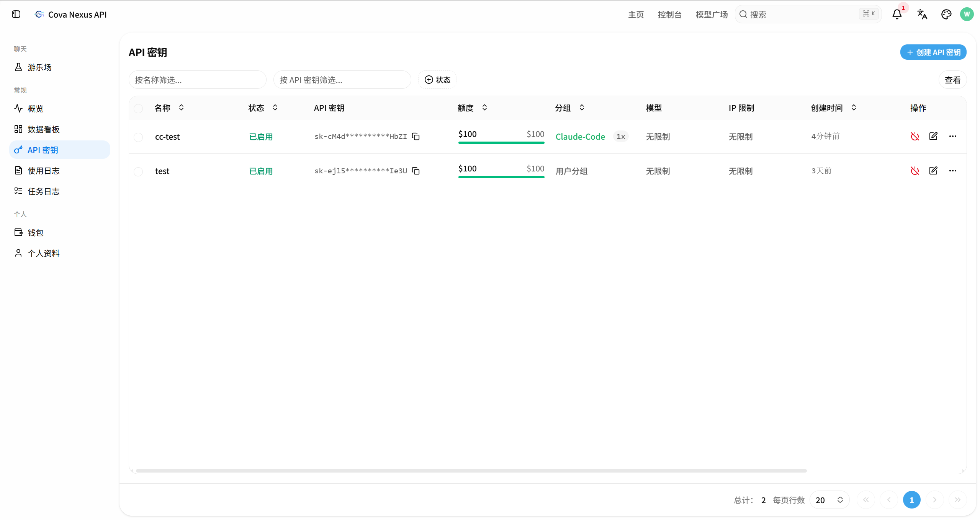This screenshot has height=520, width=980.
Task: Click the masked key sk-ej15**********Ie3U
Action: [x=360, y=171]
